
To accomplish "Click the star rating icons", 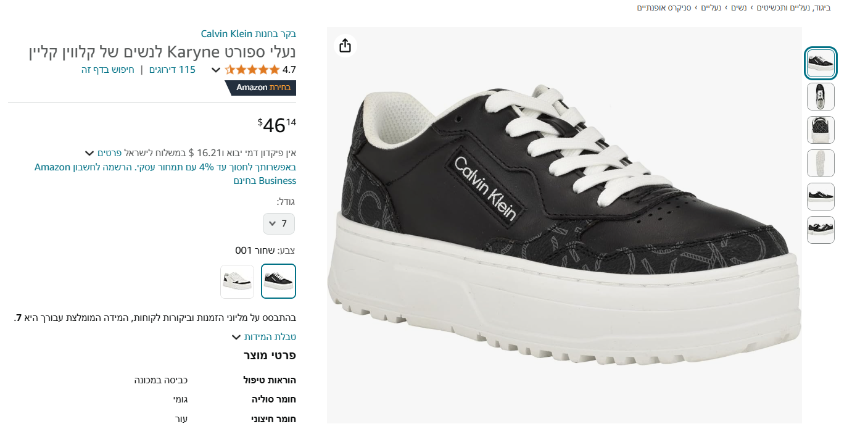I will point(252,70).
